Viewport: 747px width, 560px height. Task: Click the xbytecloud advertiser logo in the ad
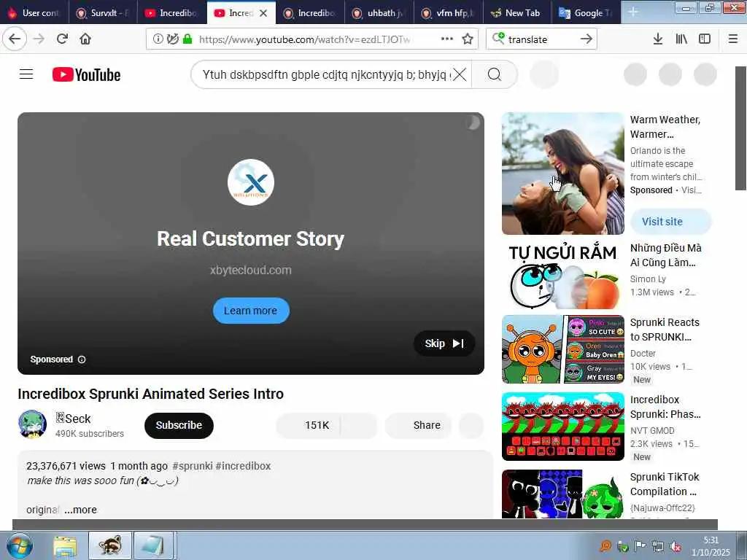251,182
